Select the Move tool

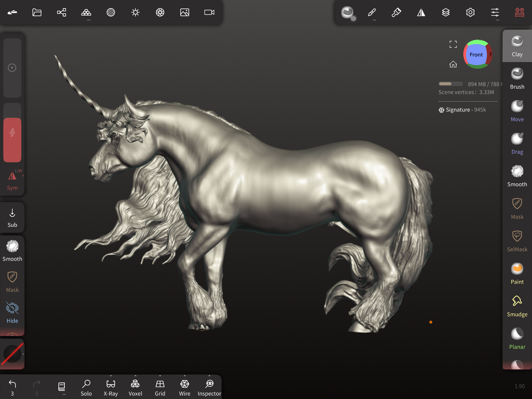pos(517,111)
